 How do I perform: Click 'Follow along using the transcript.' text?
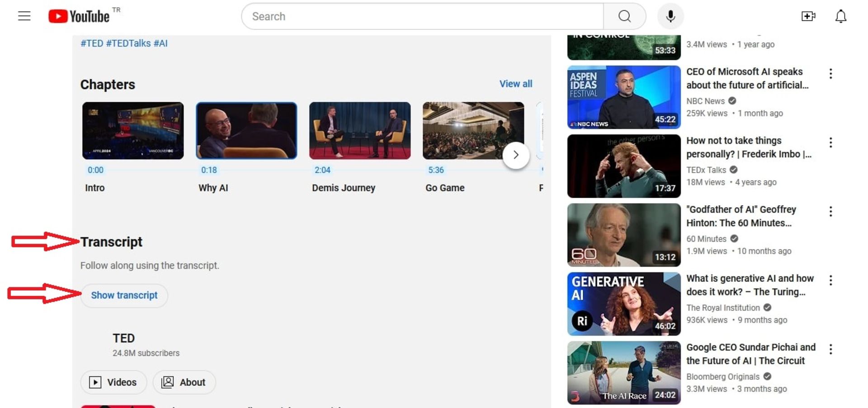pos(150,266)
